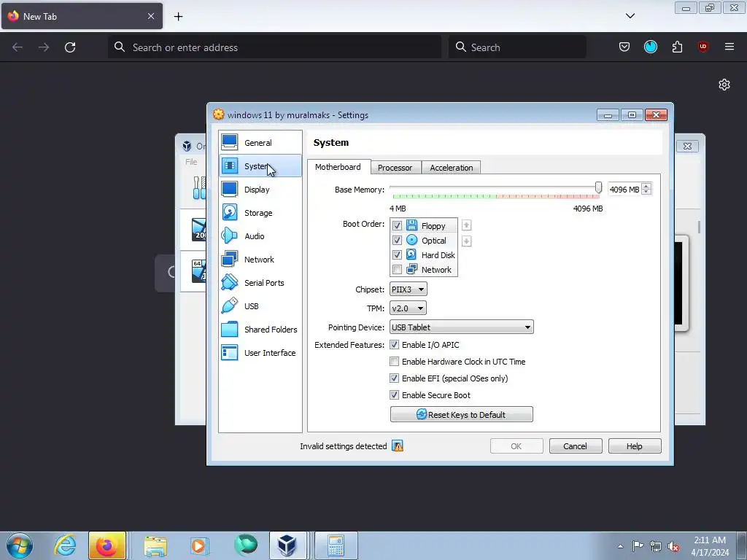Close the New Tab browser tab
747x560 pixels.
[150, 16]
